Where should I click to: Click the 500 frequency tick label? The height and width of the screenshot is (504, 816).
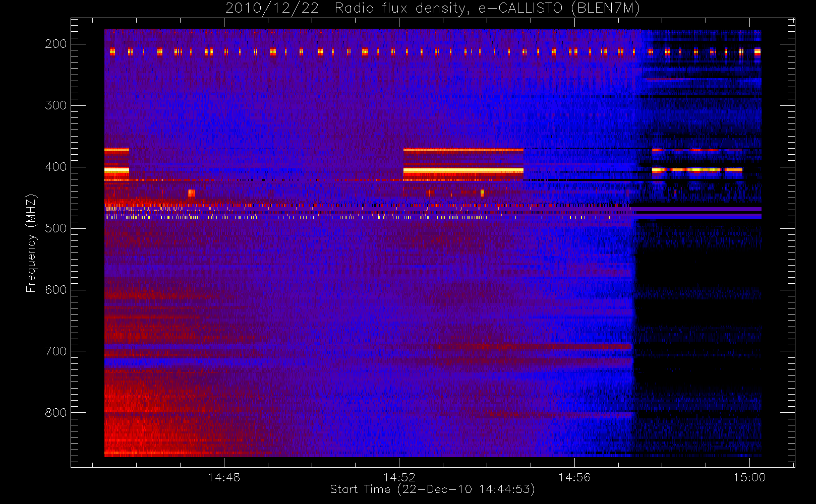(56, 228)
